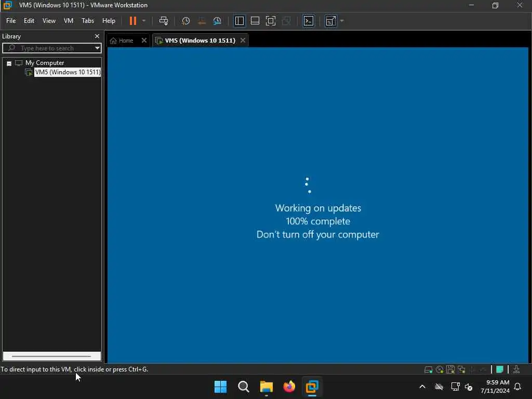532x399 pixels.
Task: Click the floppy drive status icon
Action: pos(450,369)
